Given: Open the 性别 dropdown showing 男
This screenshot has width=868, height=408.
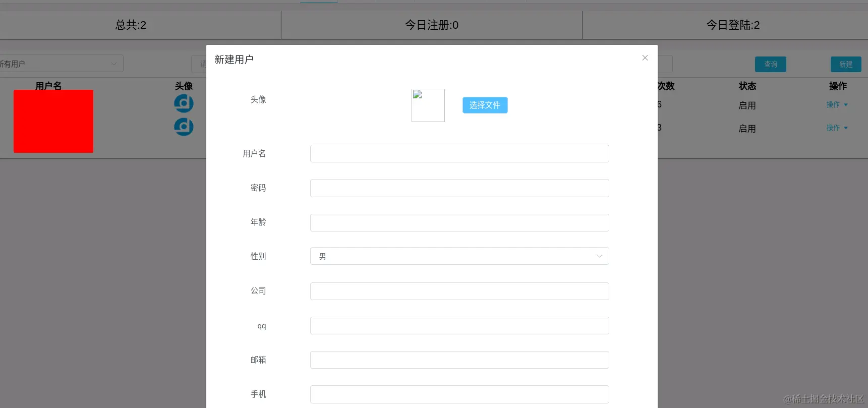Looking at the screenshot, I should click(459, 256).
